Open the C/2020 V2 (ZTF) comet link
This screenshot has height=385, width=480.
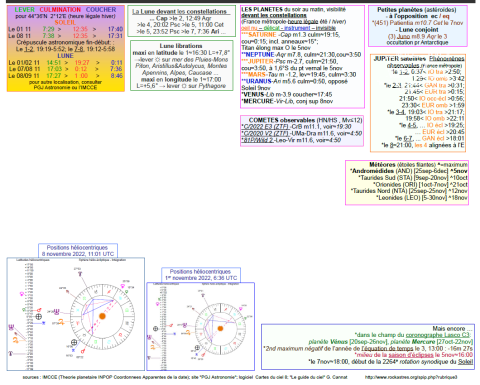265,133
